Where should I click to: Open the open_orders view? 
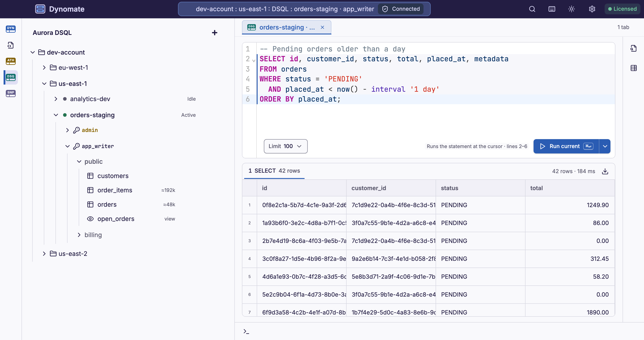116,219
